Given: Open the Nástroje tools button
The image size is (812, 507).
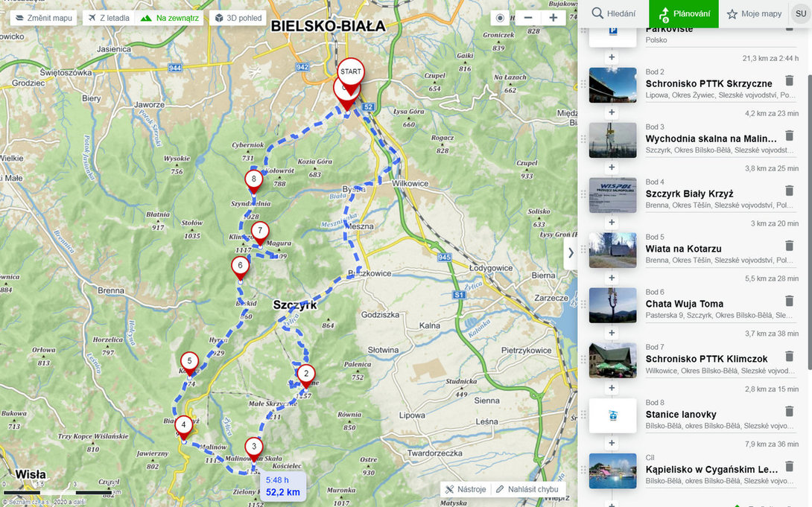Looking at the screenshot, I should point(466,489).
